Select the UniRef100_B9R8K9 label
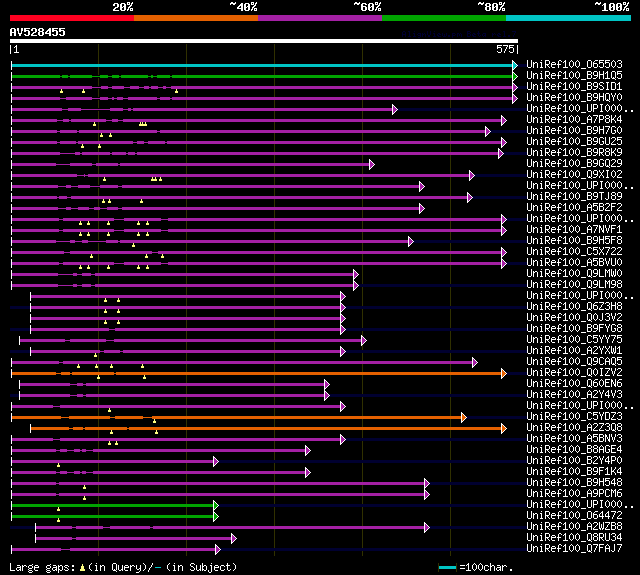Image resolution: width=640 pixels, height=575 pixels. (x=574, y=153)
